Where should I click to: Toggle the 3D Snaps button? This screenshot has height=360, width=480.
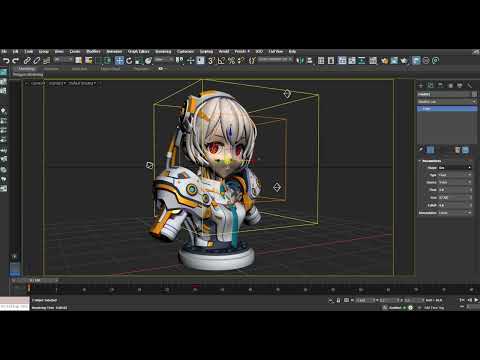coord(211,60)
